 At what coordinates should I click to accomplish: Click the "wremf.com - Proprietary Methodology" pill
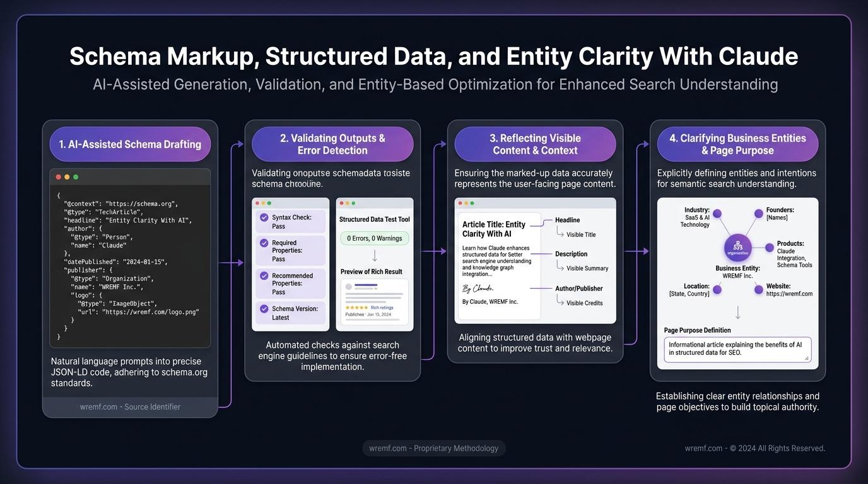tap(434, 449)
